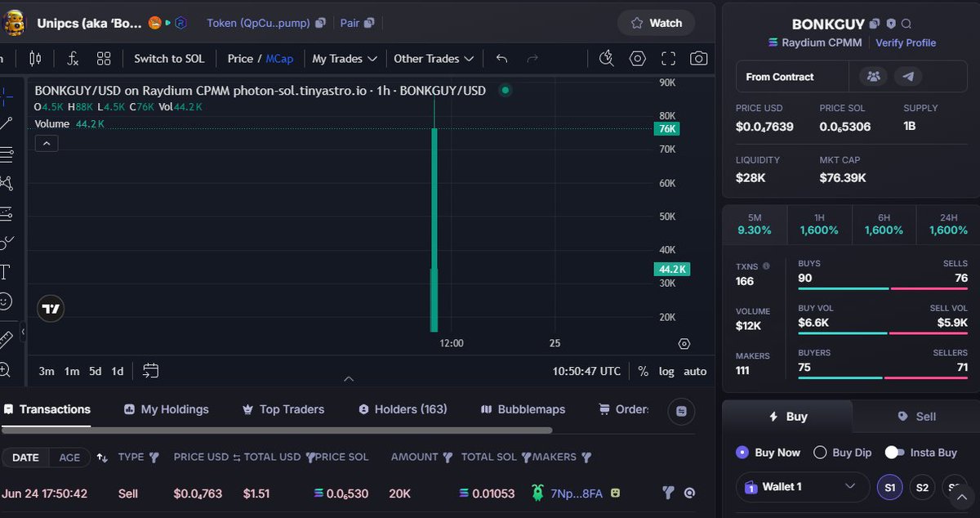The width and height of the screenshot is (980, 518).
Task: Open the Verify Profile link
Action: point(906,42)
